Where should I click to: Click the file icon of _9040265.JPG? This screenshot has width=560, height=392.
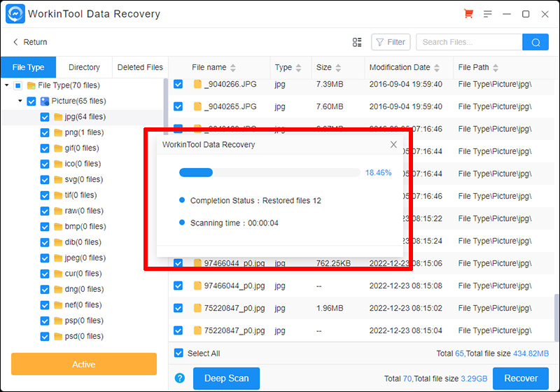[x=197, y=106]
